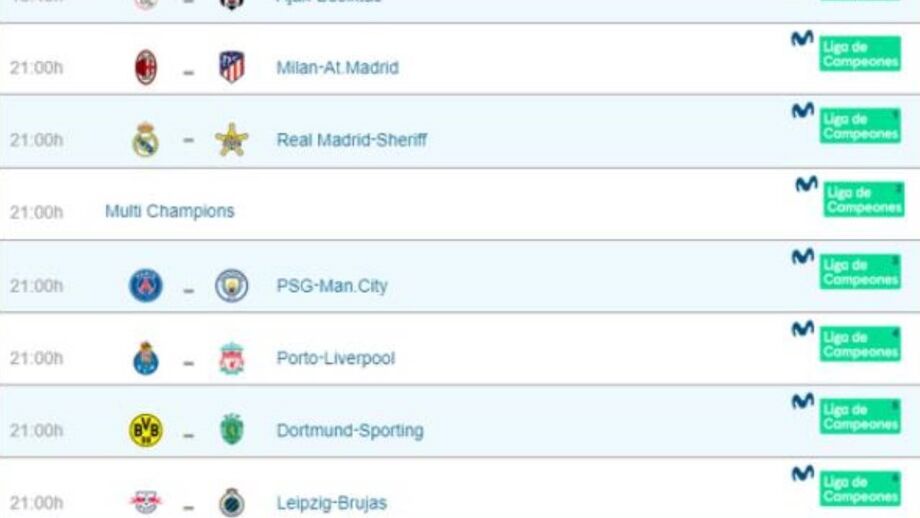Click Liga de Campeones badge for Leipzig-Brujas

coord(860,489)
